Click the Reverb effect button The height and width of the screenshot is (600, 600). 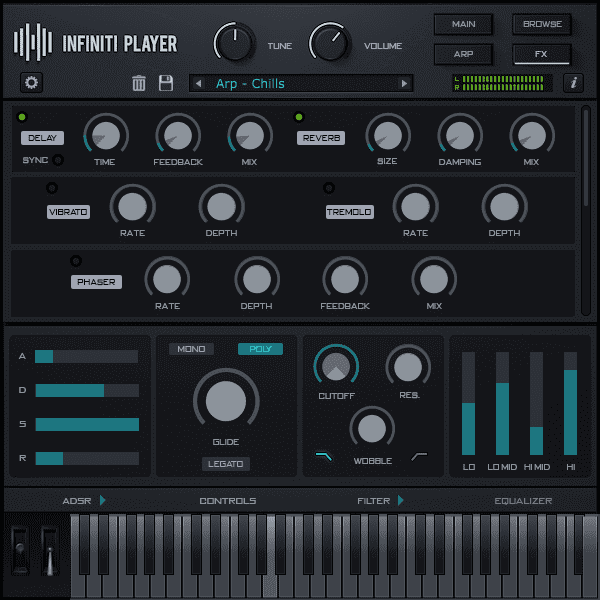[321, 138]
